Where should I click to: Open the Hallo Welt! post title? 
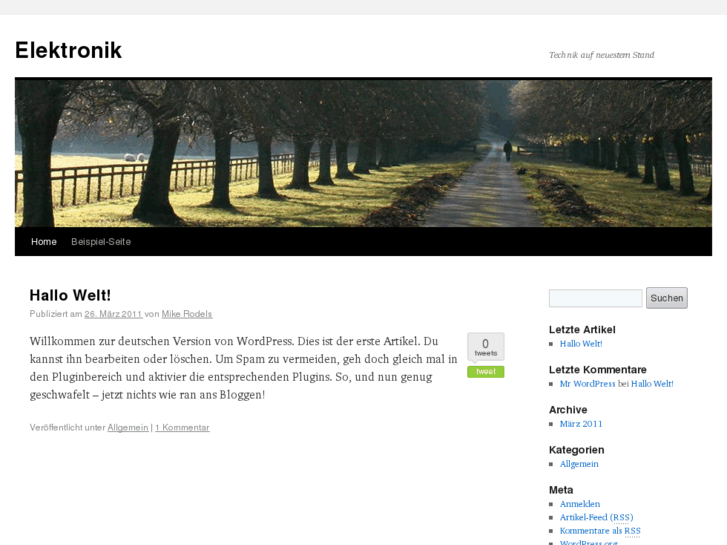[x=70, y=295]
